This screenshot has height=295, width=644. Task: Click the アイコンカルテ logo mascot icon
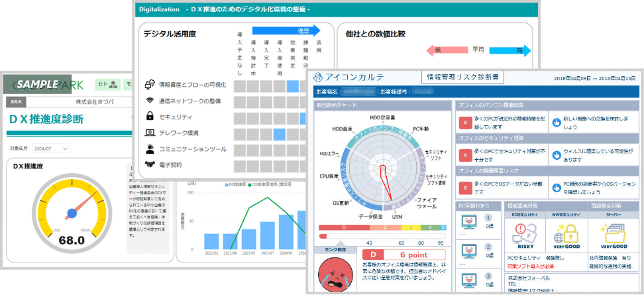[x=318, y=78]
